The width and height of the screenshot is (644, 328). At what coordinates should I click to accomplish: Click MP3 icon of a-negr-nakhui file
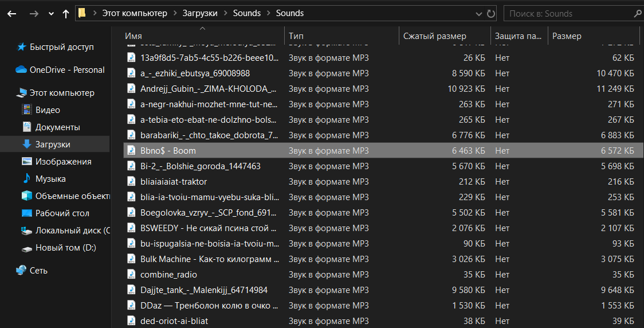(131, 104)
